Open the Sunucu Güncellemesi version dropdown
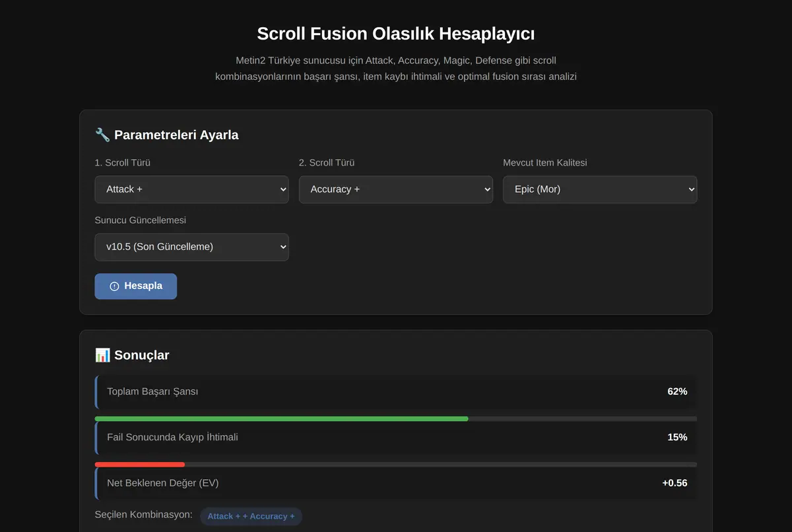 (x=191, y=247)
